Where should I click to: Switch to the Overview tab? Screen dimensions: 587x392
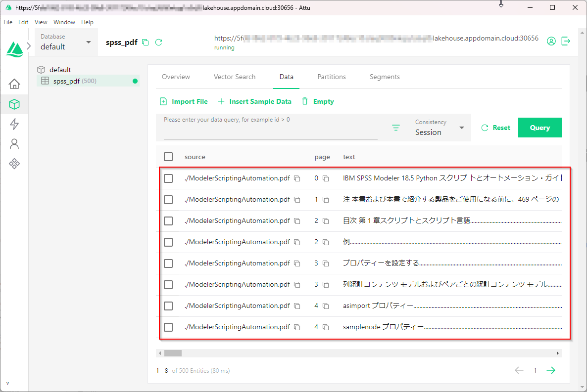[176, 77]
